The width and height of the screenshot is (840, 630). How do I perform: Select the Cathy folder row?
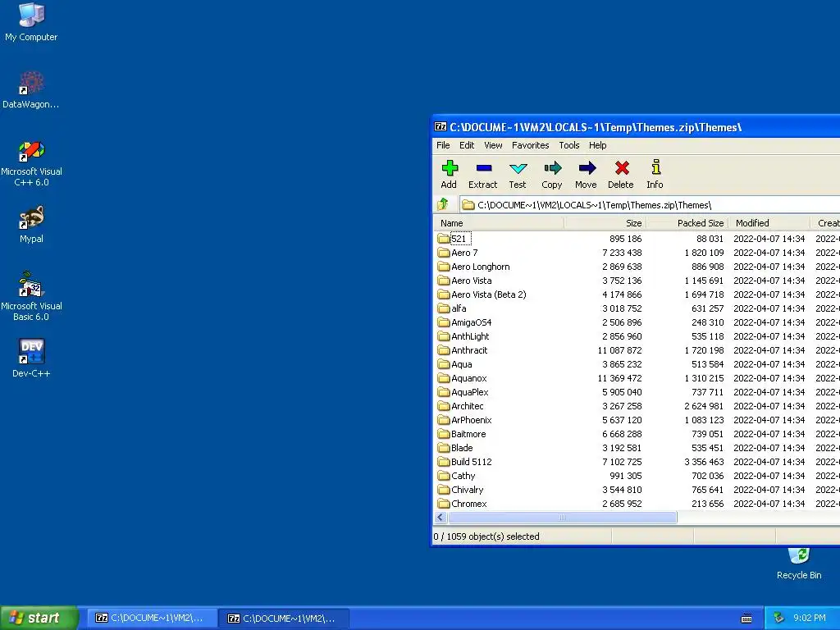pyautogui.click(x=637, y=476)
